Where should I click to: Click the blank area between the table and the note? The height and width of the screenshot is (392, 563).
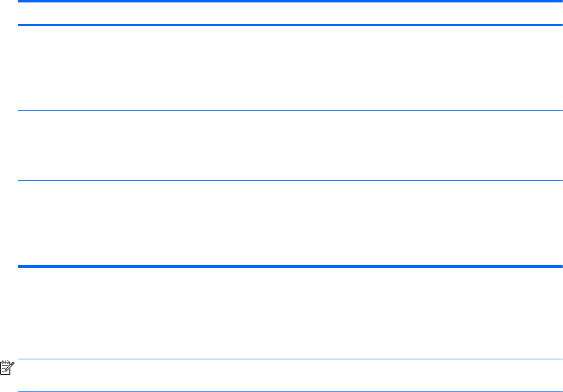tap(290, 313)
